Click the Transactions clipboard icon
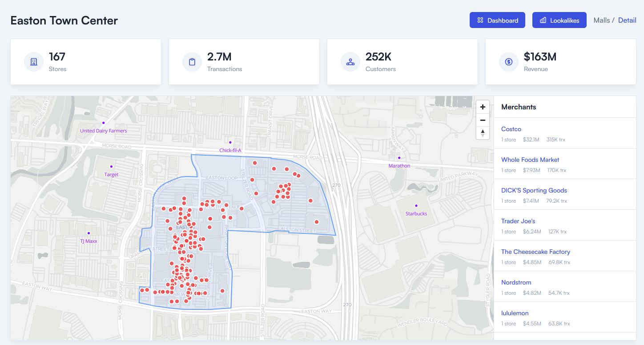Screen dimensions: 644x345 coord(192,62)
